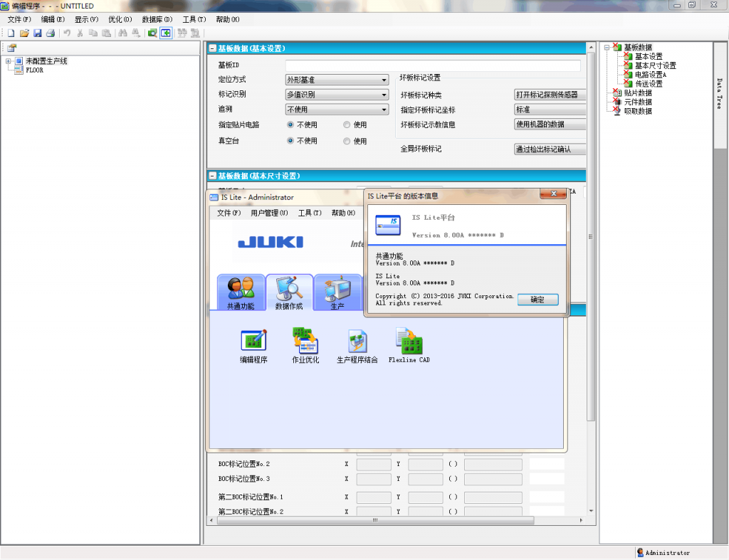Image resolution: width=729 pixels, height=560 pixels.
Task: Open the 定位方式 dropdown showing 外形基准
Action: tap(337, 80)
